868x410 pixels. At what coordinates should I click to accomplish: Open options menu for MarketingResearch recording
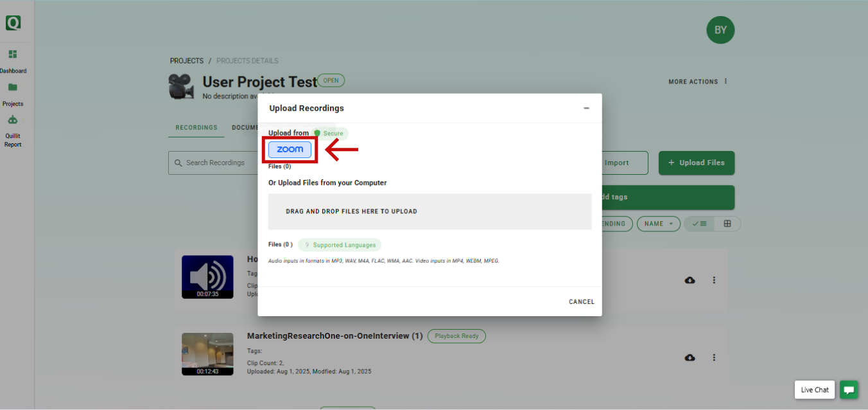(714, 357)
